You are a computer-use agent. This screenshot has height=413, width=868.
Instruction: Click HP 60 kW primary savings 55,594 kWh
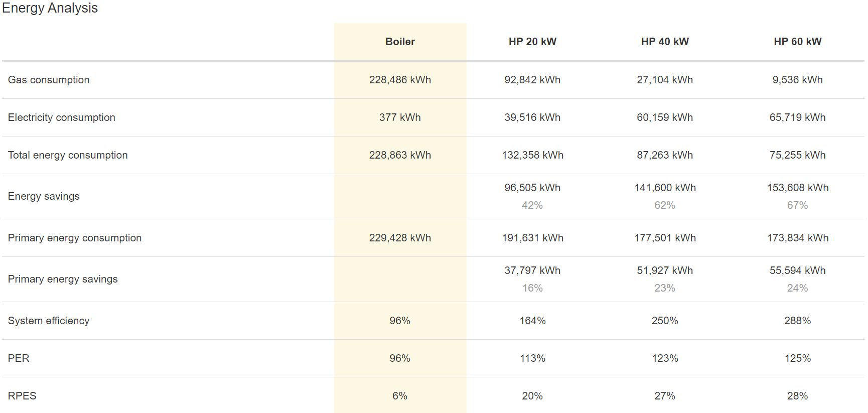[x=797, y=270]
